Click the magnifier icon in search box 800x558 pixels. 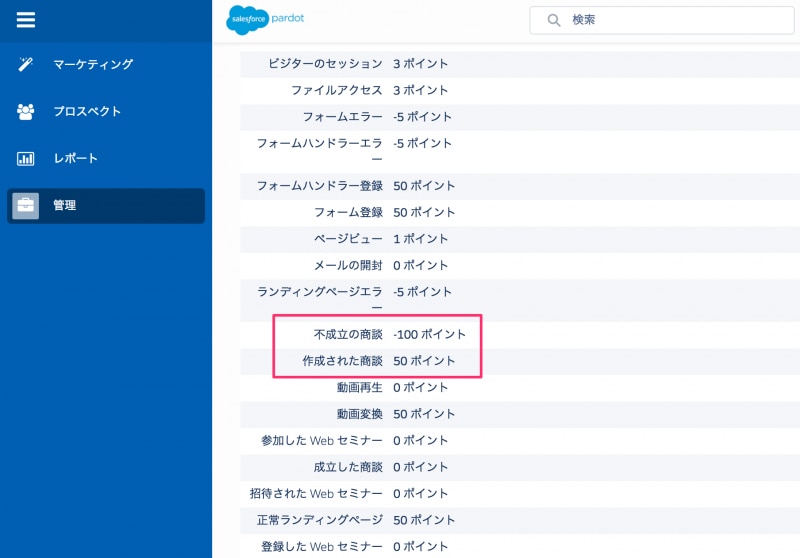tap(554, 20)
